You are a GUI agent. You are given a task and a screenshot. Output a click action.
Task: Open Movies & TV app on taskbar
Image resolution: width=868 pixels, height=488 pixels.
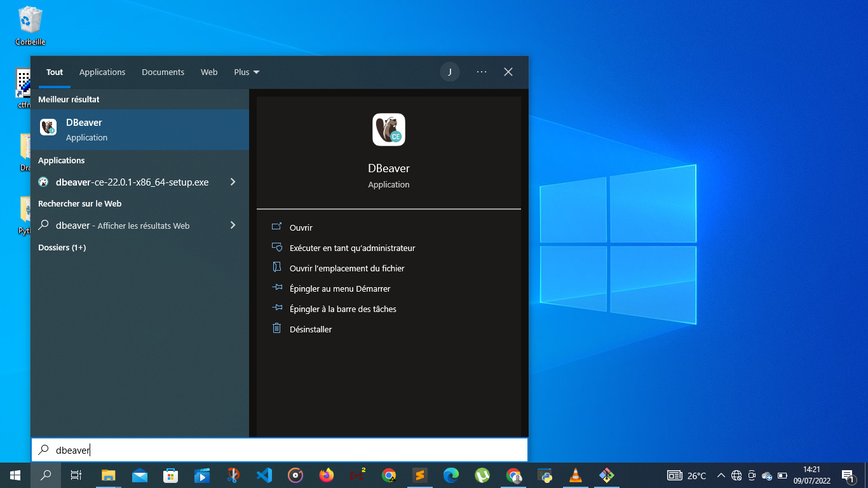[x=202, y=475]
